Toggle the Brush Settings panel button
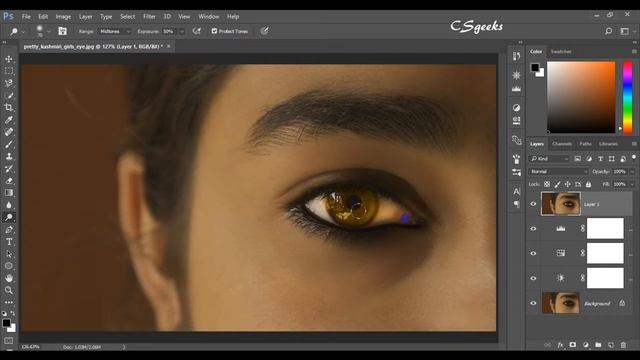This screenshot has width=640, height=360. [62, 31]
